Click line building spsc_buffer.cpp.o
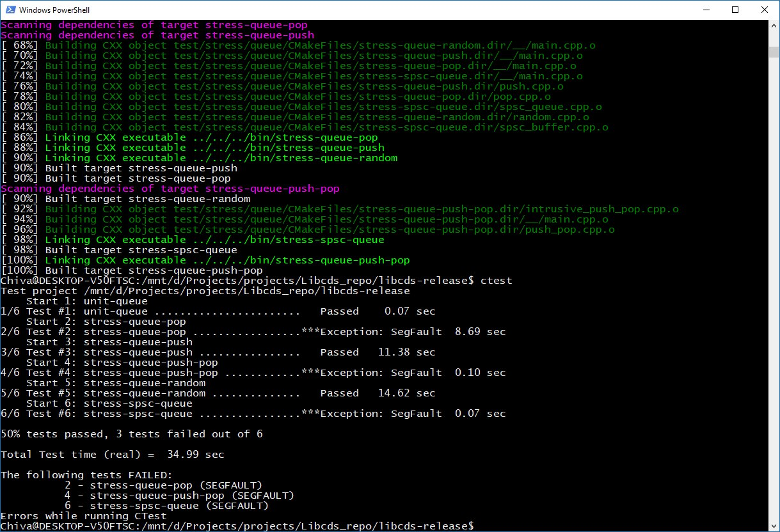 (x=305, y=127)
